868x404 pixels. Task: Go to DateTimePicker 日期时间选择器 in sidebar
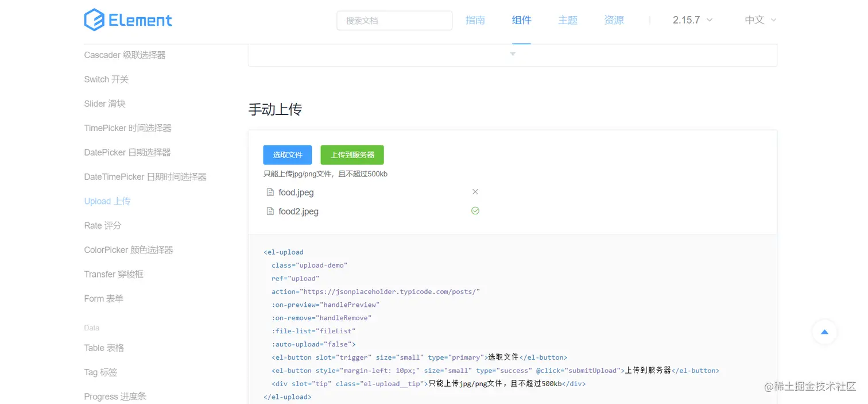click(145, 177)
